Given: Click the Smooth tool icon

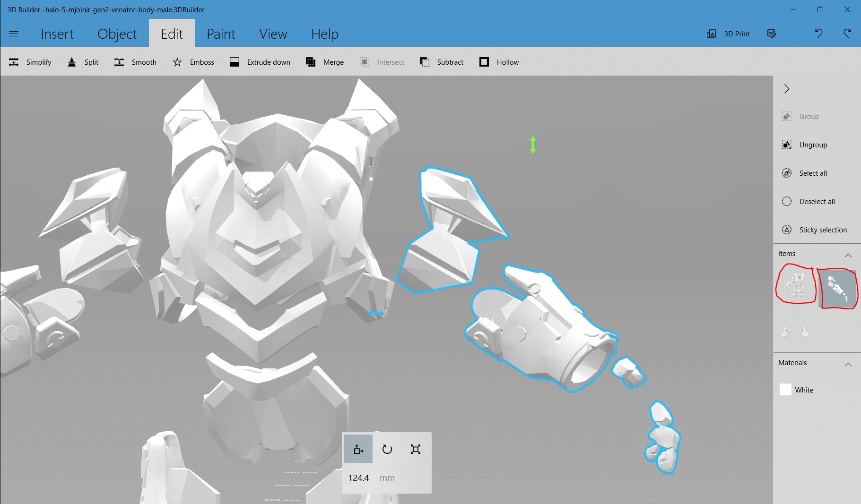Looking at the screenshot, I should (119, 62).
